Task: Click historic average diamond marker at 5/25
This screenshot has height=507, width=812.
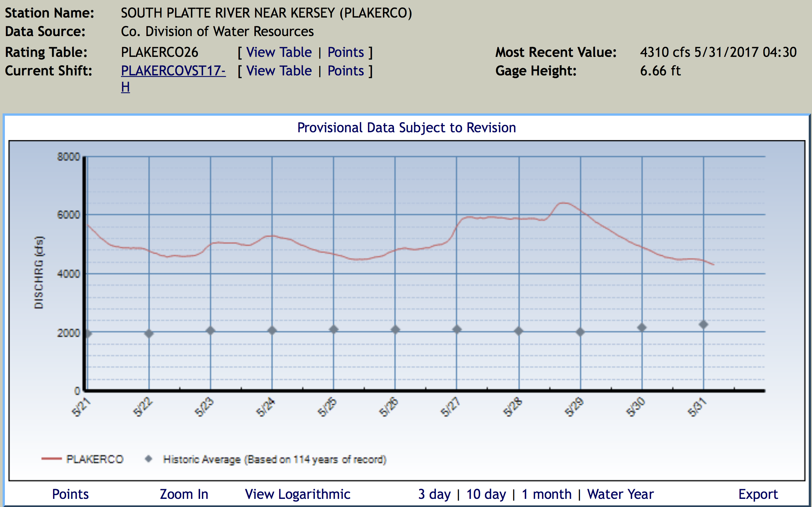Action: [x=333, y=329]
